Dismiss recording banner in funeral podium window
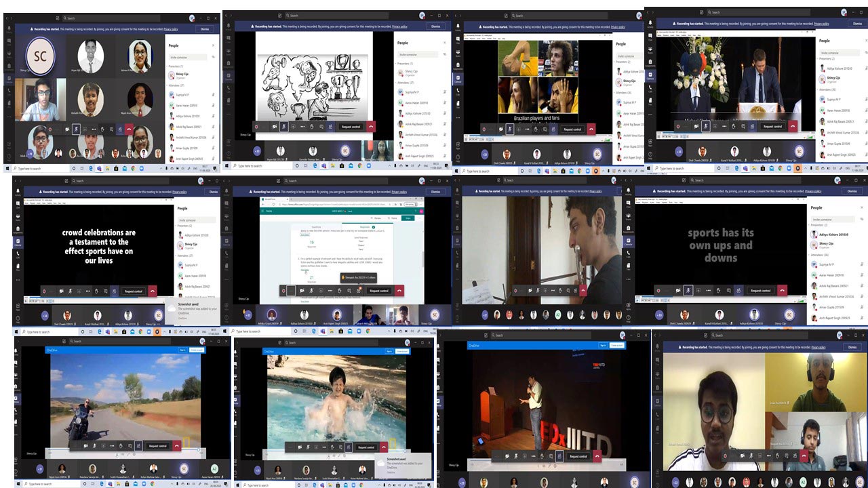The height and width of the screenshot is (488, 868). [x=857, y=24]
